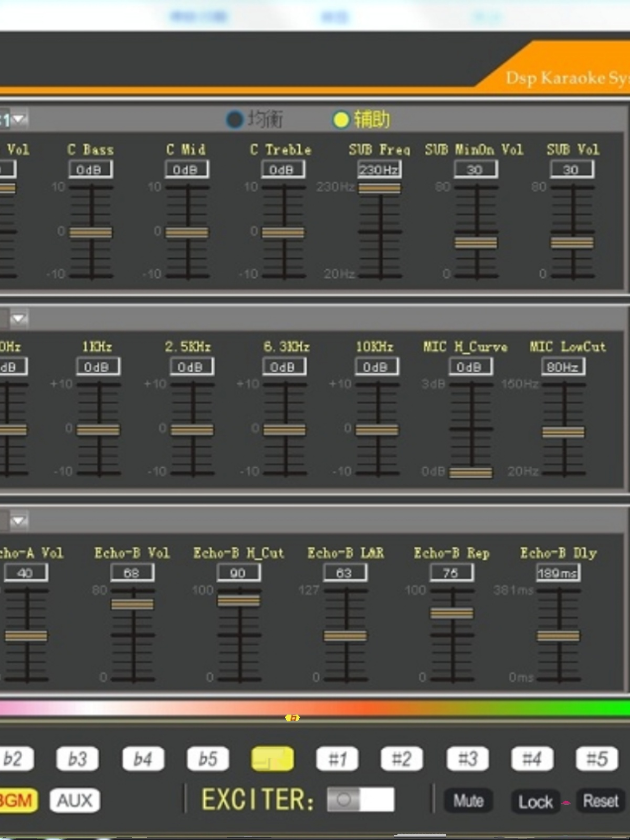Click the MIC H_Curve slider handle
The image size is (630, 840).
tap(471, 472)
